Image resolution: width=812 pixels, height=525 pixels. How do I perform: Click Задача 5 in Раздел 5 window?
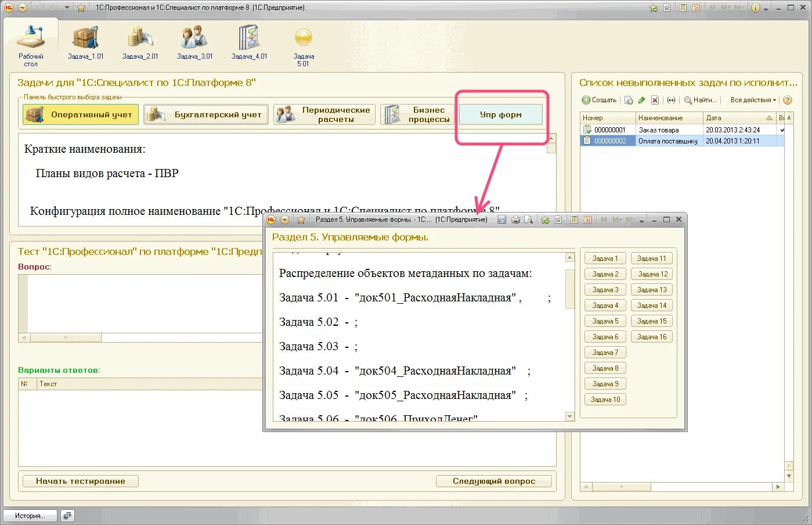coord(605,321)
